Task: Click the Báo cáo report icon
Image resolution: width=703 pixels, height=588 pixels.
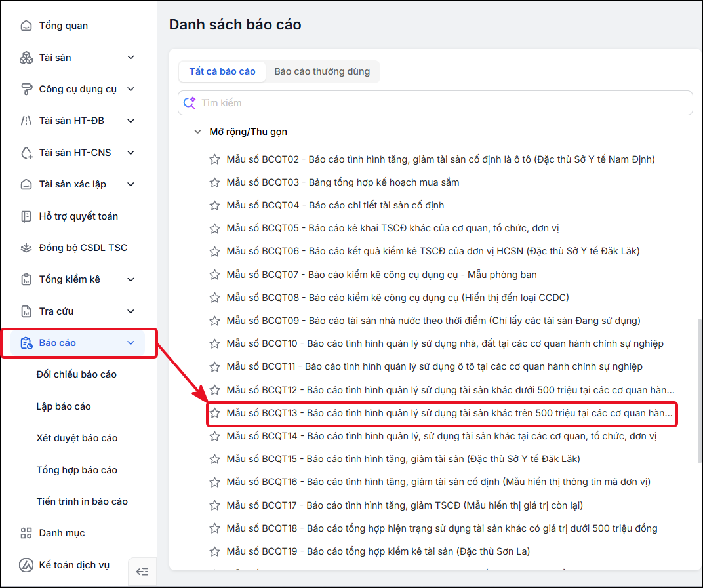Action: pyautogui.click(x=26, y=343)
